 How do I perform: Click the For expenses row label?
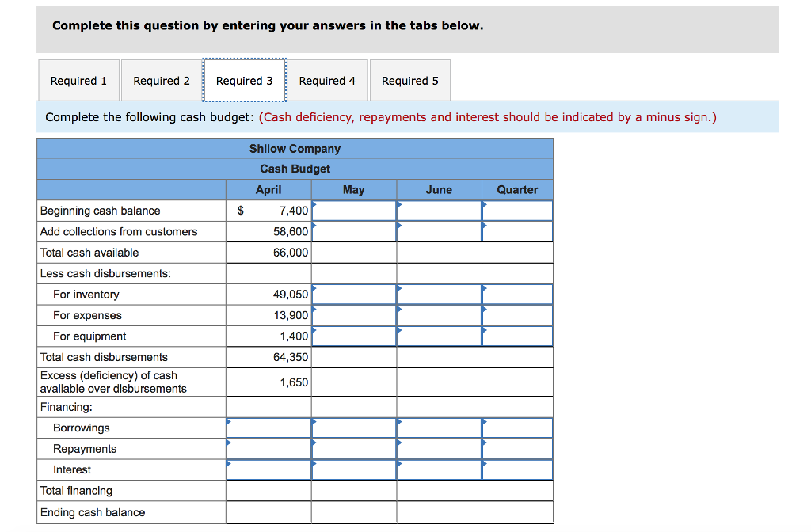coord(87,315)
